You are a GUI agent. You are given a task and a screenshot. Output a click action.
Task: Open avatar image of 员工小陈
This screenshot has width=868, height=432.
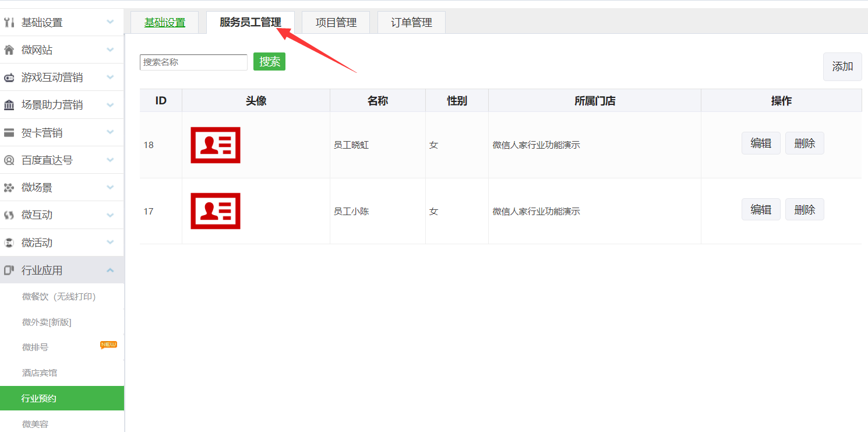216,211
